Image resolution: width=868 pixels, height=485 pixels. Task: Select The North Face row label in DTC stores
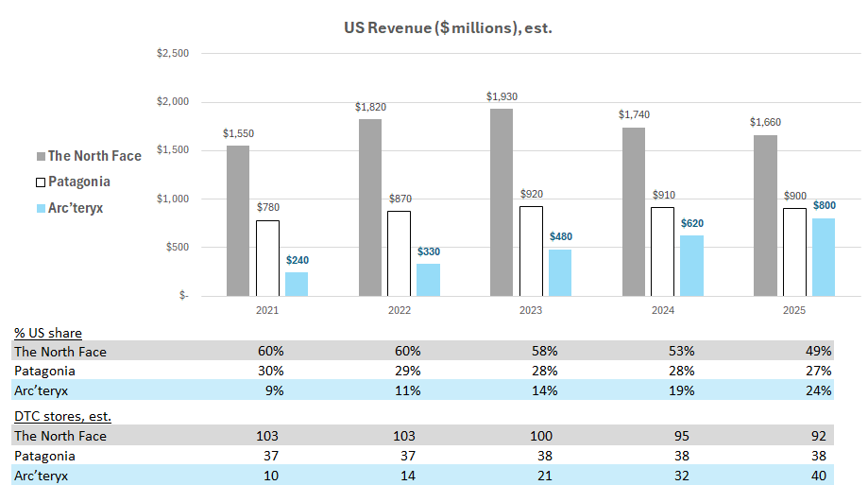(60, 436)
